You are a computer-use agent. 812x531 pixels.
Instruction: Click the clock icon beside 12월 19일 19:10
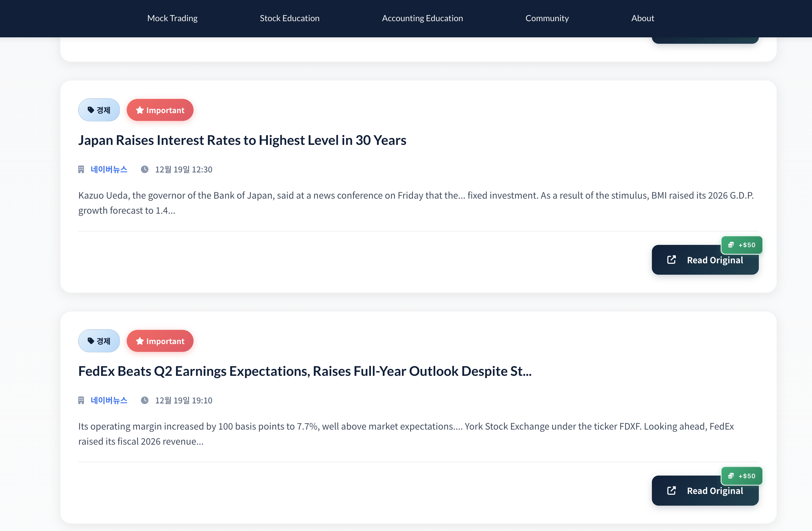[145, 400]
